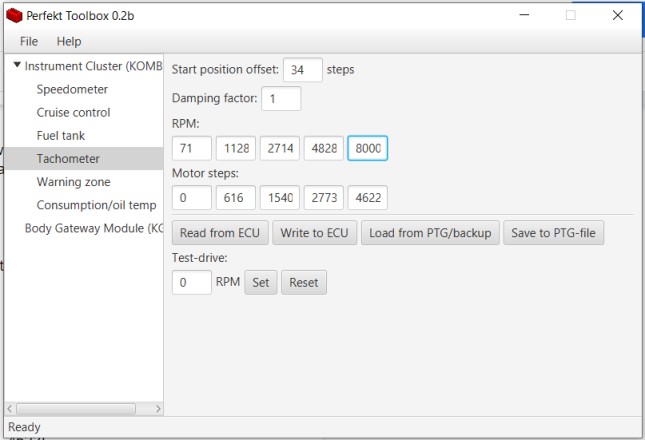Select Cruise control in the tree
Image resolution: width=645 pixels, height=440 pixels.
click(x=73, y=112)
